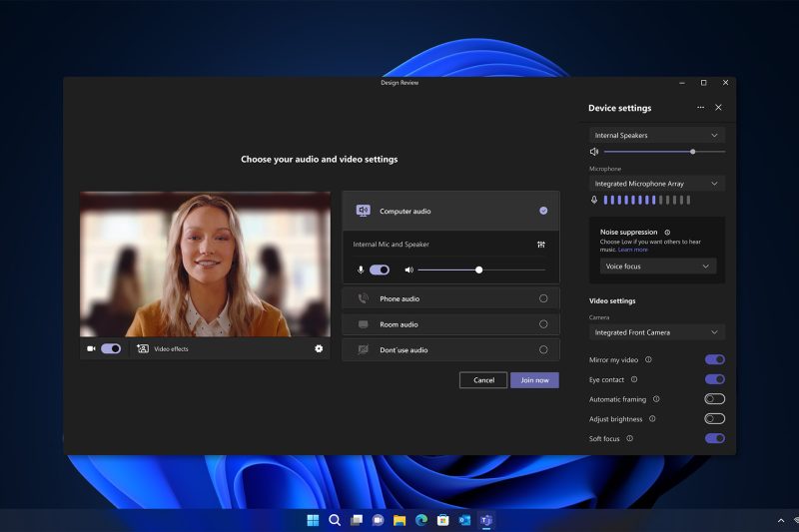The height and width of the screenshot is (532, 799).
Task: Open audio device tuning icon
Action: [540, 244]
